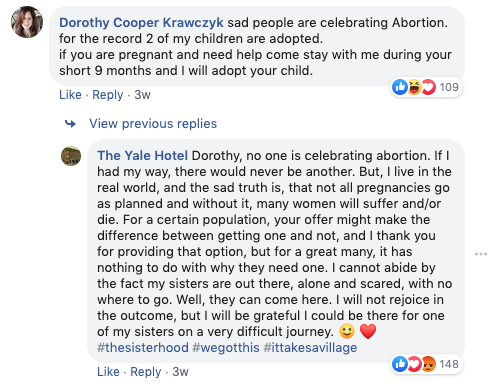Click the thumbs-up reaction on Yale Hotel reply

(x=399, y=364)
